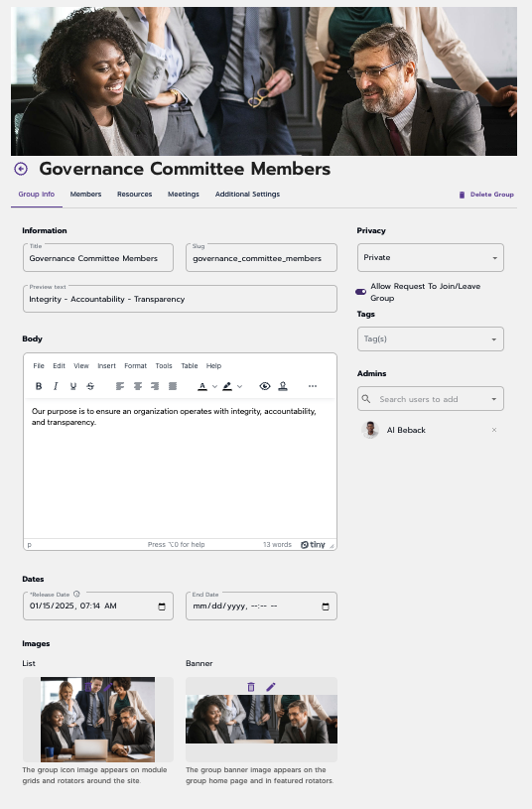Reveal more toolbar options with the ellipsis
The width and height of the screenshot is (532, 809).
(313, 386)
